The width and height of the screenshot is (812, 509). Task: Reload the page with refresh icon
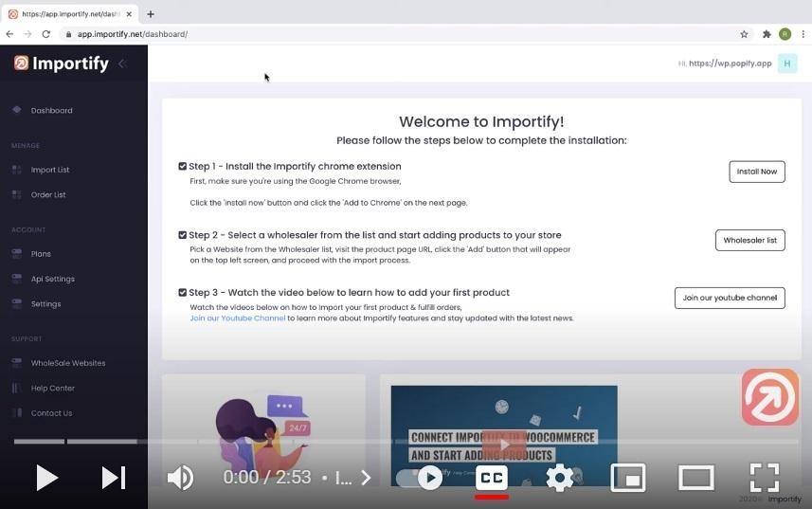point(46,34)
